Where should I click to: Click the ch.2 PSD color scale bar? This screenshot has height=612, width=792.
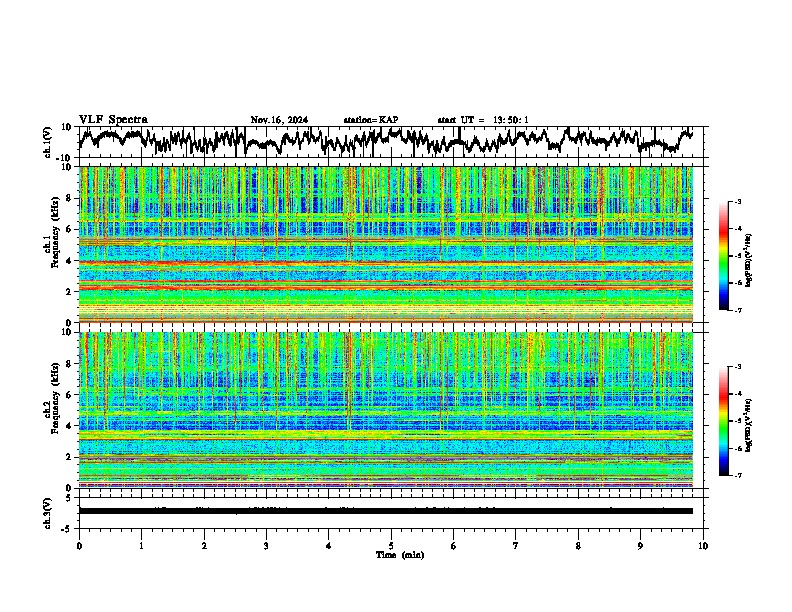(x=724, y=421)
